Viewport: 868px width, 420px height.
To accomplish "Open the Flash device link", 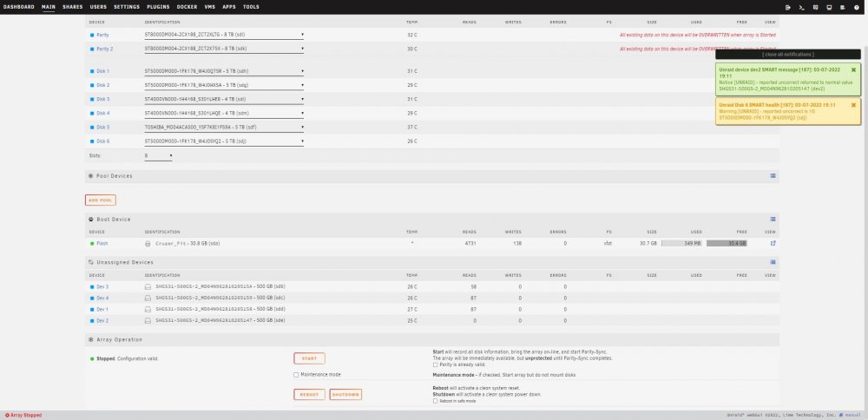I will click(x=102, y=243).
